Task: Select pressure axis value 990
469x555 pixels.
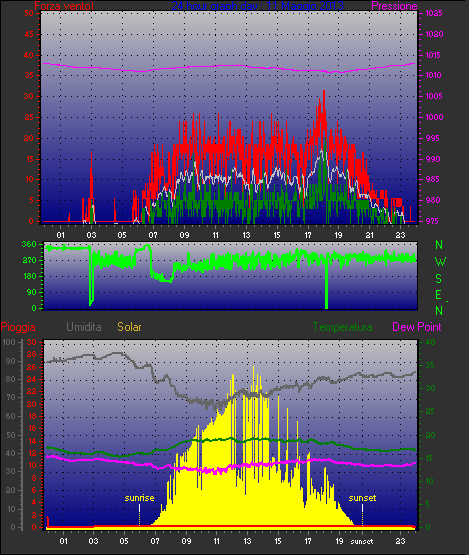Action: coord(432,159)
